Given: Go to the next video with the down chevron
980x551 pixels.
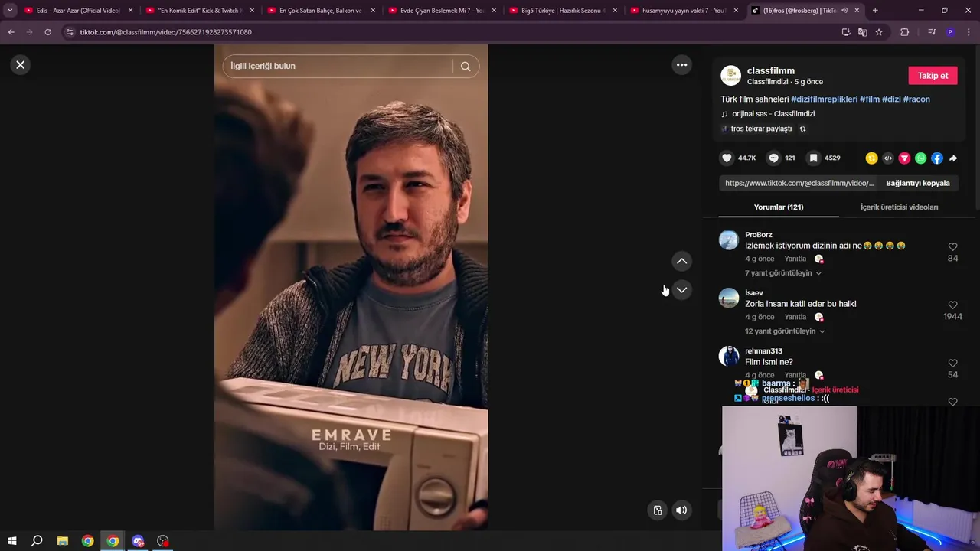Looking at the screenshot, I should [x=681, y=290].
